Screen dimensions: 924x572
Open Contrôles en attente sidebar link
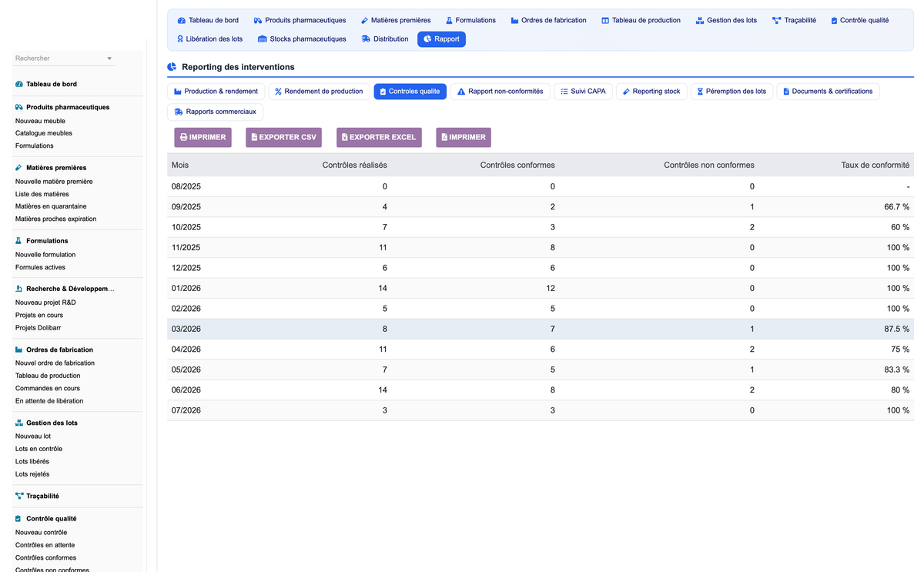pos(45,545)
